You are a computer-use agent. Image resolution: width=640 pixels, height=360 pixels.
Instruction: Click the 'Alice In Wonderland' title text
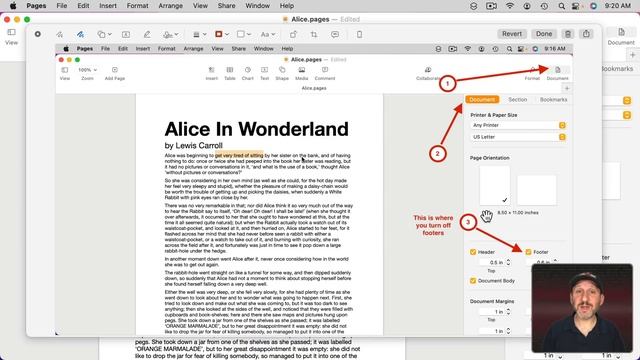tap(257, 129)
